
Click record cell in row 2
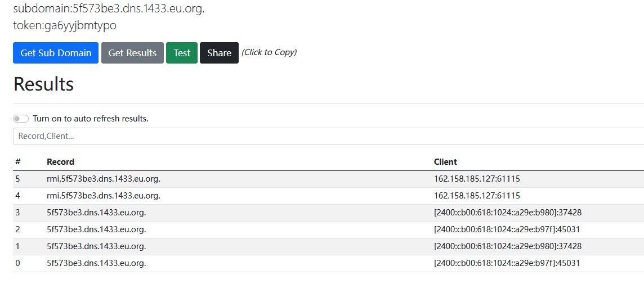(x=96, y=229)
